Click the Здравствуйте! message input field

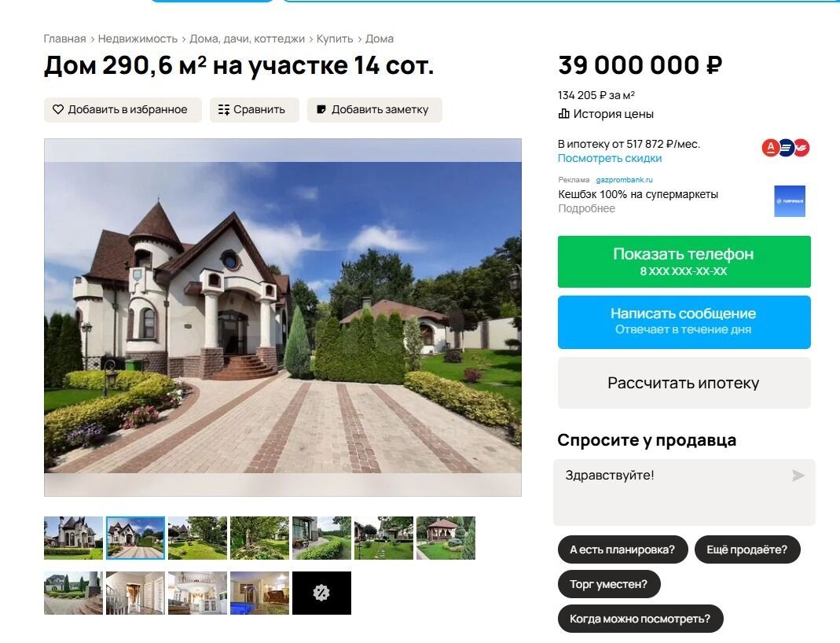pyautogui.click(x=684, y=492)
